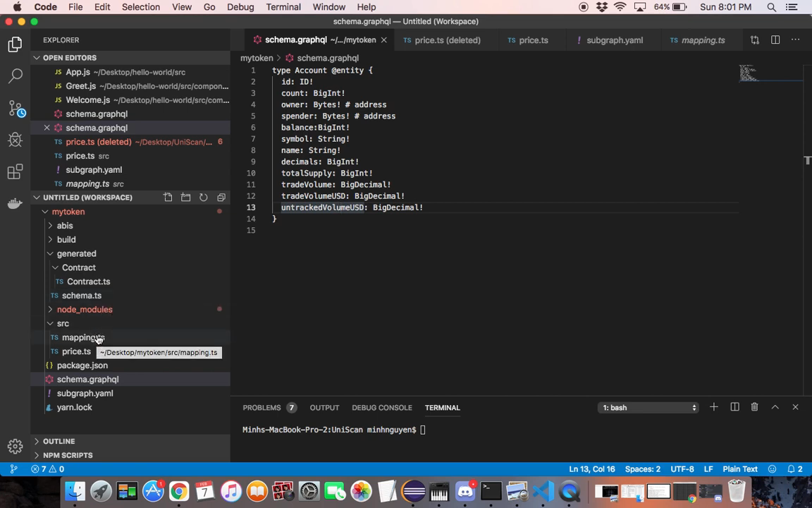
Task: Click the New File icon in workspace header
Action: [168, 198]
